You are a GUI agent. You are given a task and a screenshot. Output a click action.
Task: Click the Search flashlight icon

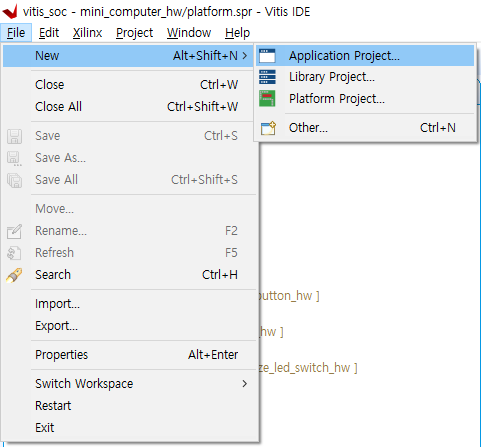14,275
